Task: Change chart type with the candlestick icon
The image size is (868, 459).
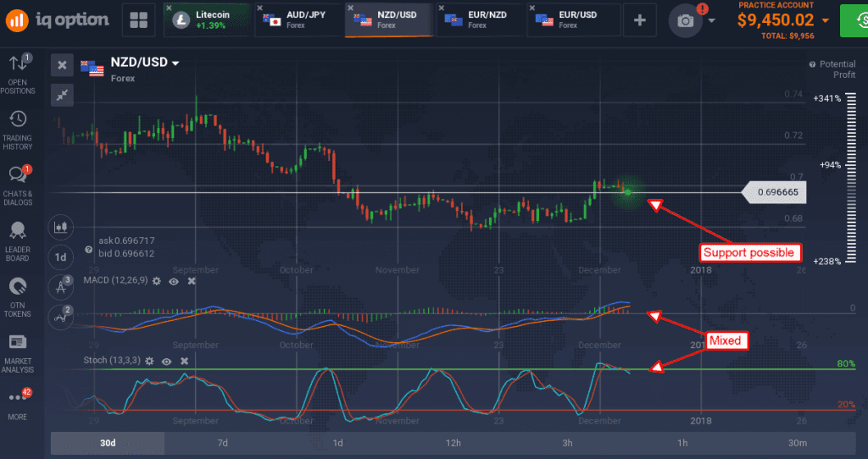Action: click(60, 227)
